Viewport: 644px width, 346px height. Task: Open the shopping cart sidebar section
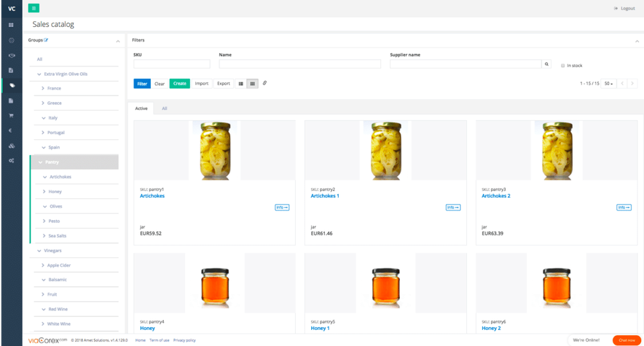click(x=11, y=115)
